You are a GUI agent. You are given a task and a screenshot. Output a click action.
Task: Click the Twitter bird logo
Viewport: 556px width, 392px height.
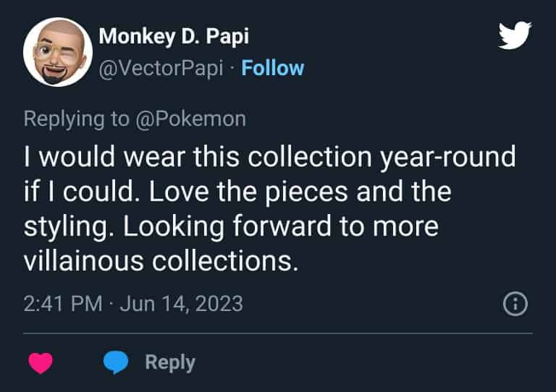[x=515, y=35]
